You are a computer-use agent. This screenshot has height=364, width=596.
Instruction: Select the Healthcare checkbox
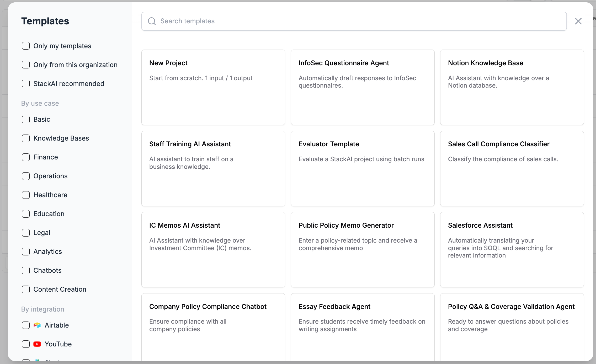point(26,195)
